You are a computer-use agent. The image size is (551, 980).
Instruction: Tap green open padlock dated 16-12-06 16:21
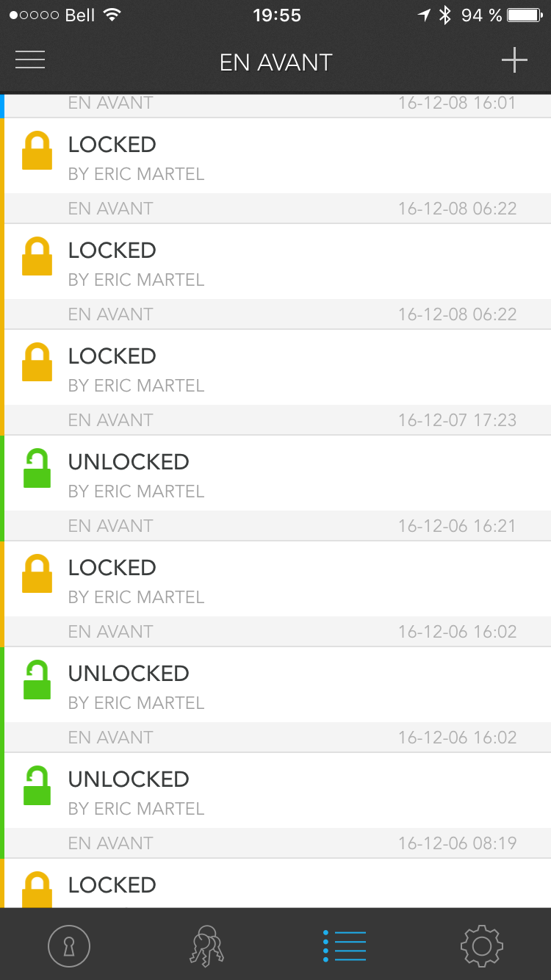click(x=37, y=468)
